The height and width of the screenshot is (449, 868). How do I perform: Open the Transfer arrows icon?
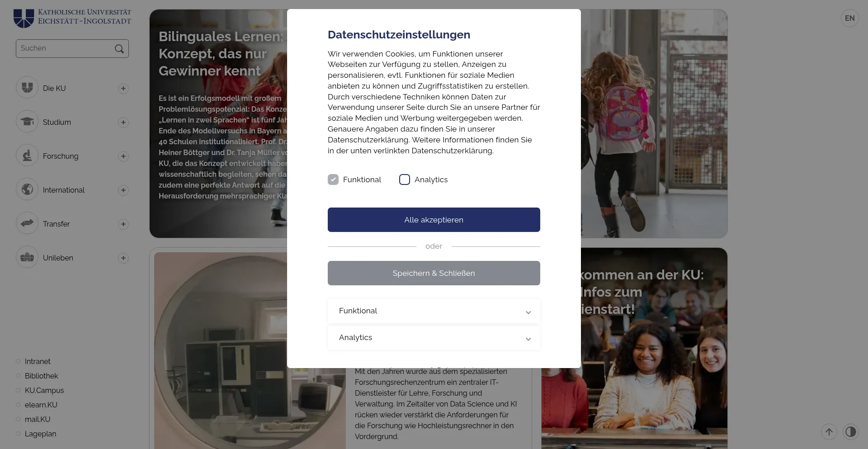tap(27, 223)
